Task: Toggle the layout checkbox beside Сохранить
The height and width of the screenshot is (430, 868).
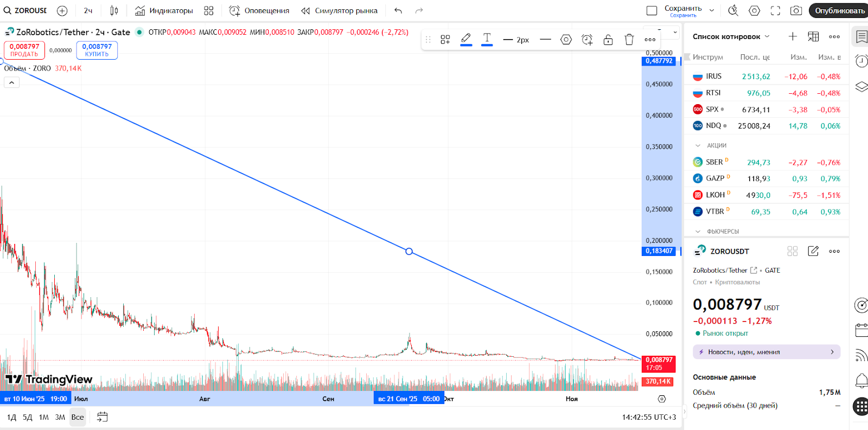Action: (x=652, y=10)
